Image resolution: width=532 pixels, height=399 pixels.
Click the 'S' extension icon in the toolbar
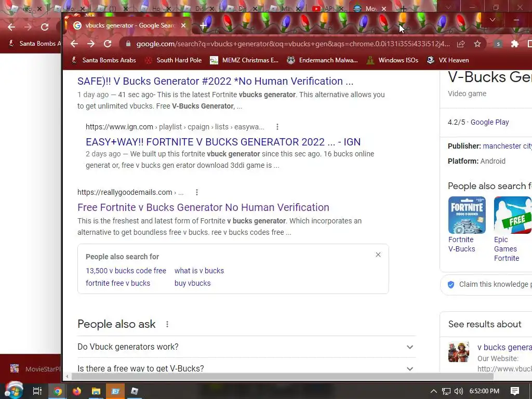click(498, 44)
